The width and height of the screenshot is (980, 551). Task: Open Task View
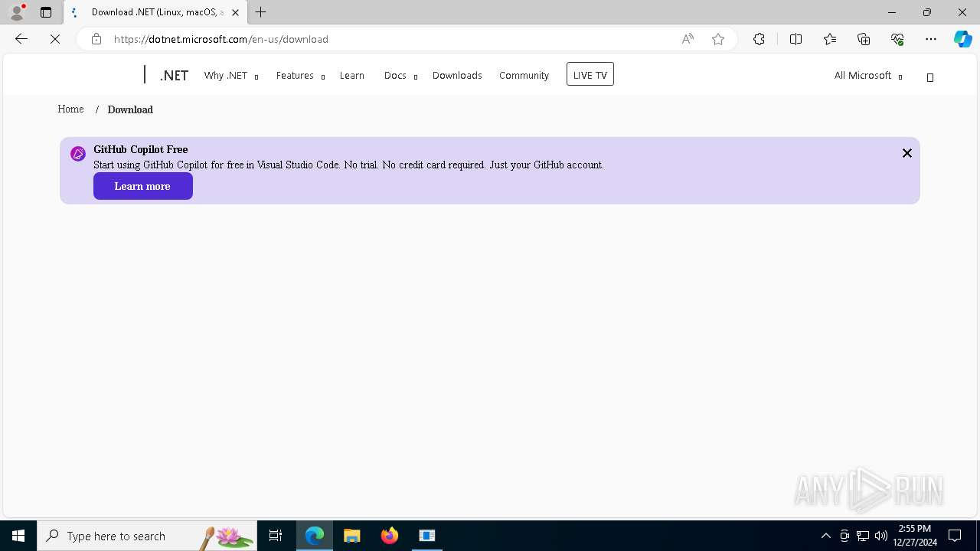276,536
